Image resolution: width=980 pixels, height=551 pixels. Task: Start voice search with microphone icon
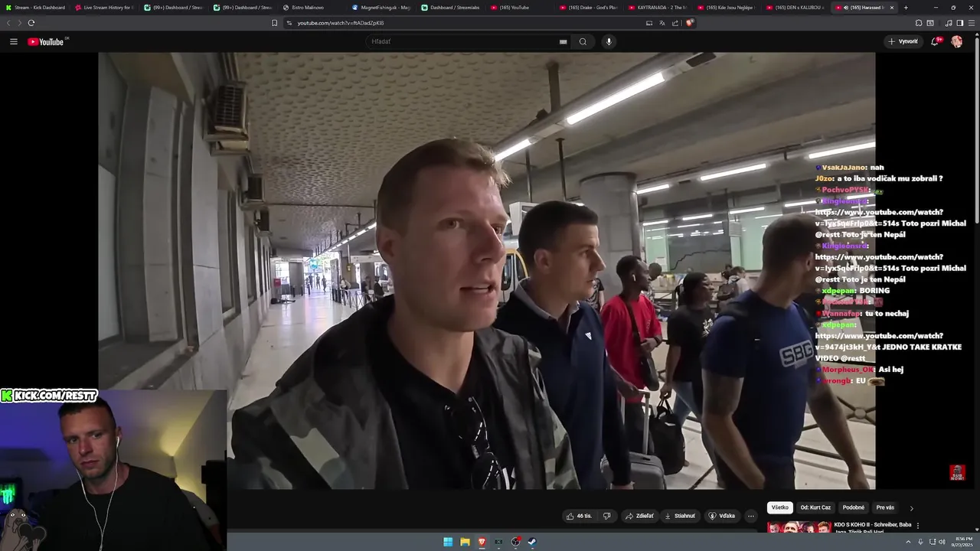(609, 41)
